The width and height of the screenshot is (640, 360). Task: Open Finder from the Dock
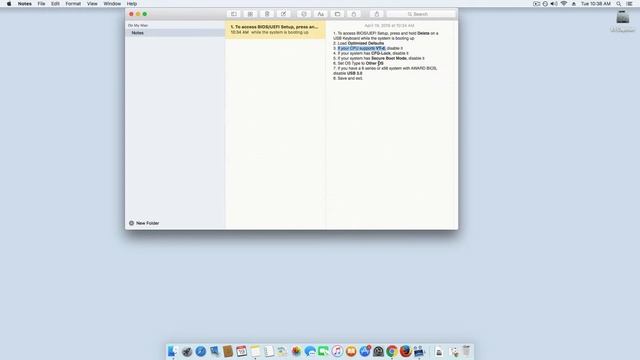click(173, 351)
